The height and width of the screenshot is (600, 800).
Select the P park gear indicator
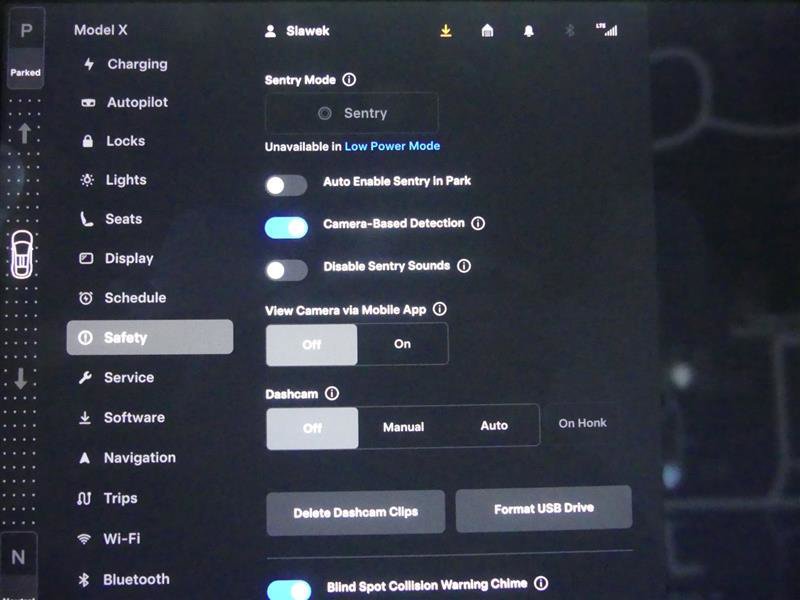pyautogui.click(x=26, y=31)
